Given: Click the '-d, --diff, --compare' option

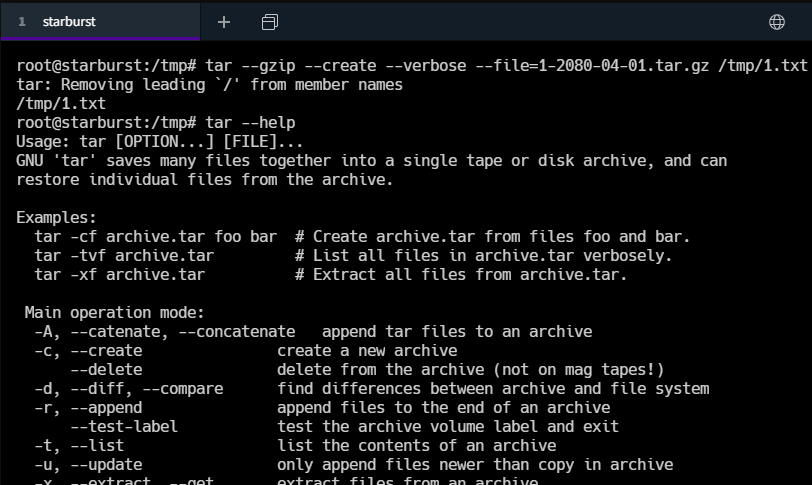Looking at the screenshot, I should pos(128,389).
